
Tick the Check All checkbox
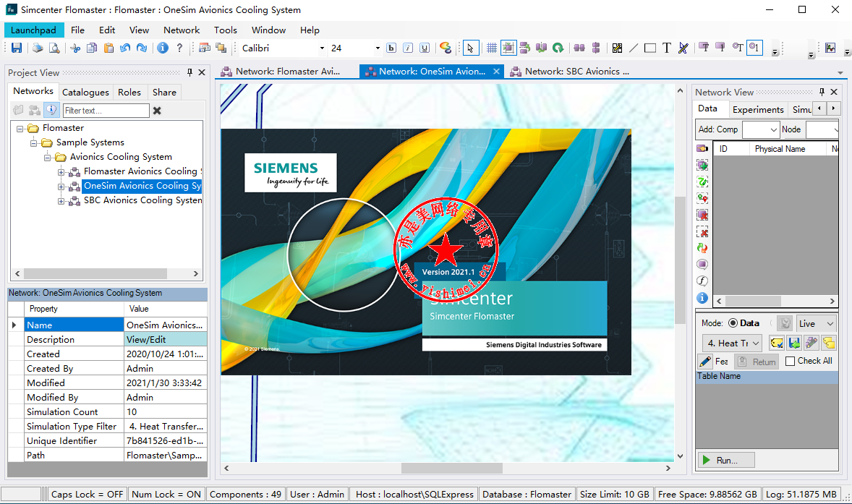click(791, 361)
